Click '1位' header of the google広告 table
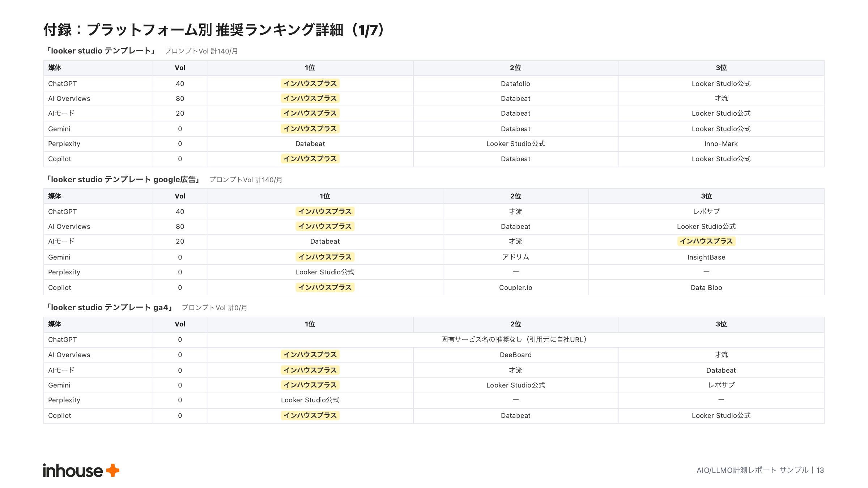Screen dimensions: 868x488 [x=325, y=196]
